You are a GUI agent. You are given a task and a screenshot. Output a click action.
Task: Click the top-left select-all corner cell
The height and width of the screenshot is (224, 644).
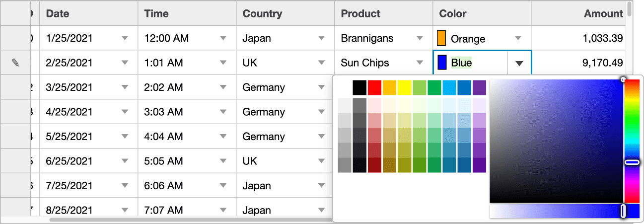(15, 13)
